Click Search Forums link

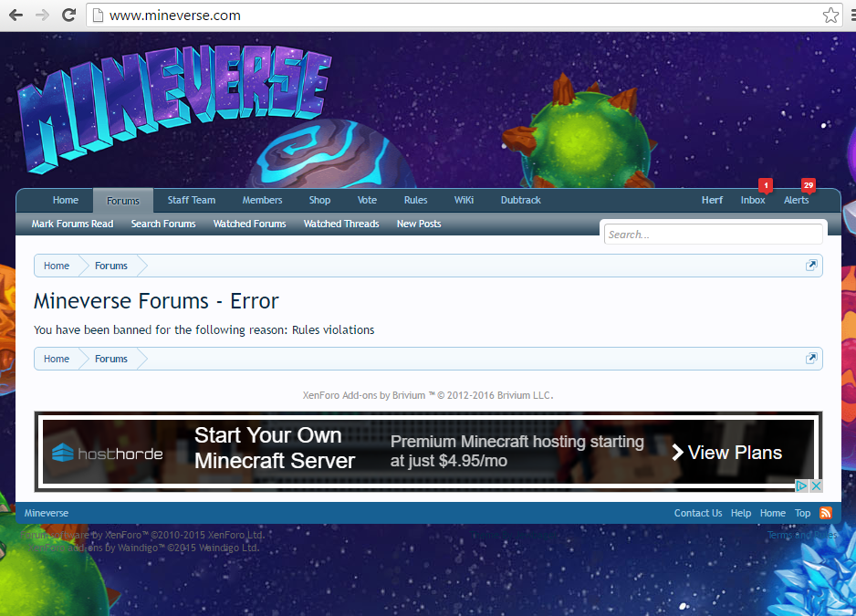pyautogui.click(x=163, y=224)
